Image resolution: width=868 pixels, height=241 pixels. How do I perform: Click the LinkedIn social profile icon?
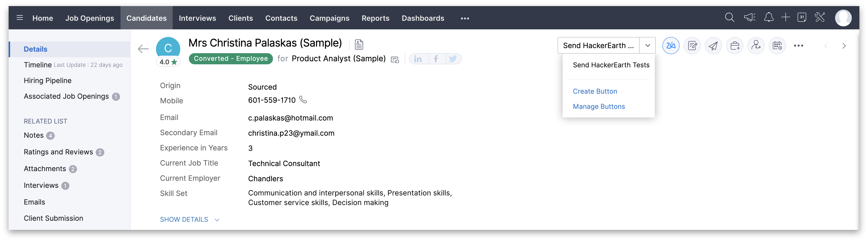pos(418,59)
